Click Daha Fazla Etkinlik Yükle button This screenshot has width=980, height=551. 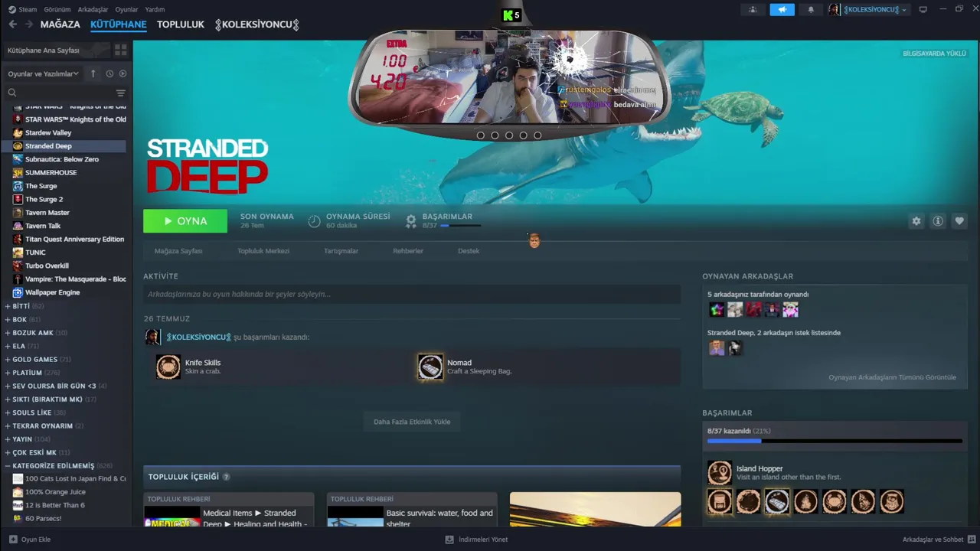pyautogui.click(x=412, y=422)
